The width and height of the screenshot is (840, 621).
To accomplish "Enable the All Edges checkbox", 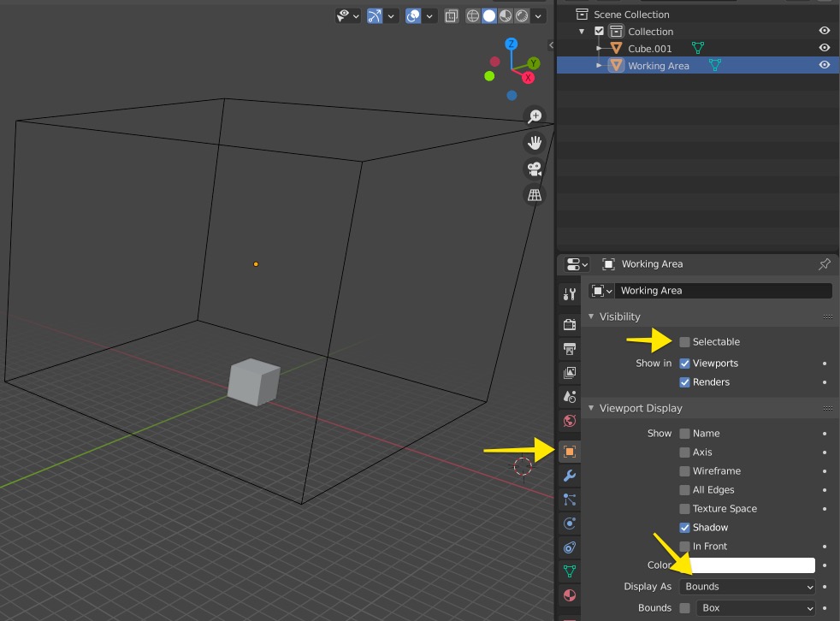I will pyautogui.click(x=684, y=490).
